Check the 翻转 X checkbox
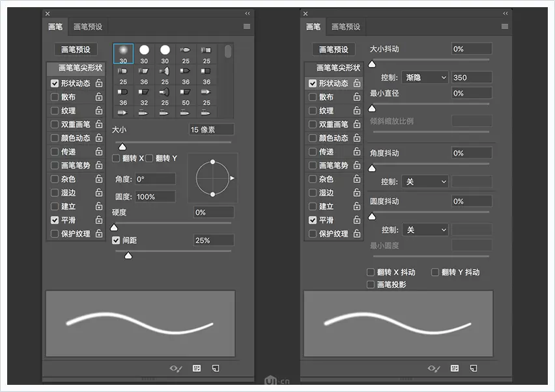The height and width of the screenshot is (392, 555). coord(116,158)
